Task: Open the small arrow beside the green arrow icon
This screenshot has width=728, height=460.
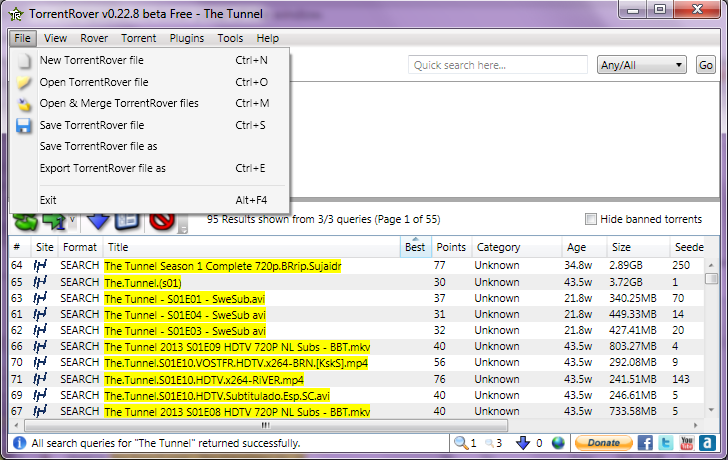Action: [x=72, y=220]
